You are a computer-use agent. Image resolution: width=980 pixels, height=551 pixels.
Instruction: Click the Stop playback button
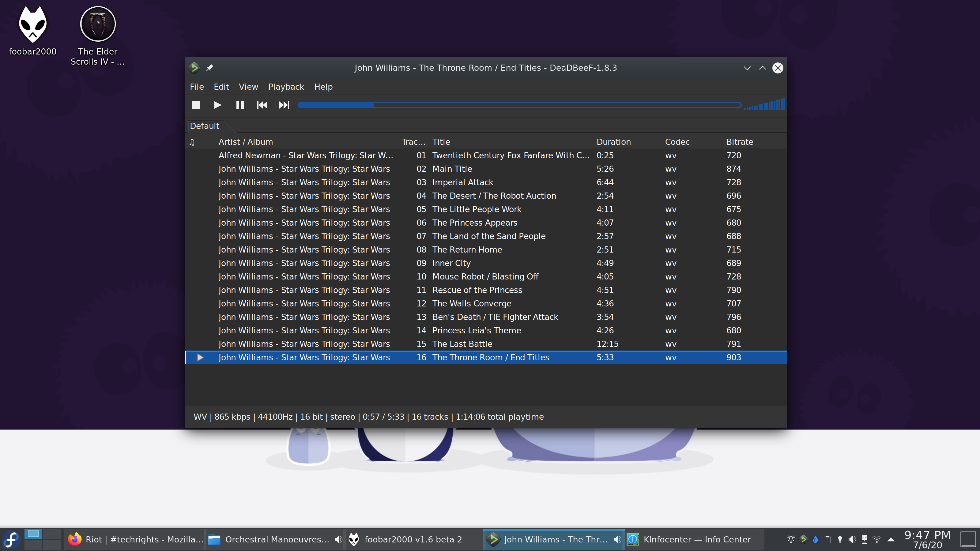[196, 105]
